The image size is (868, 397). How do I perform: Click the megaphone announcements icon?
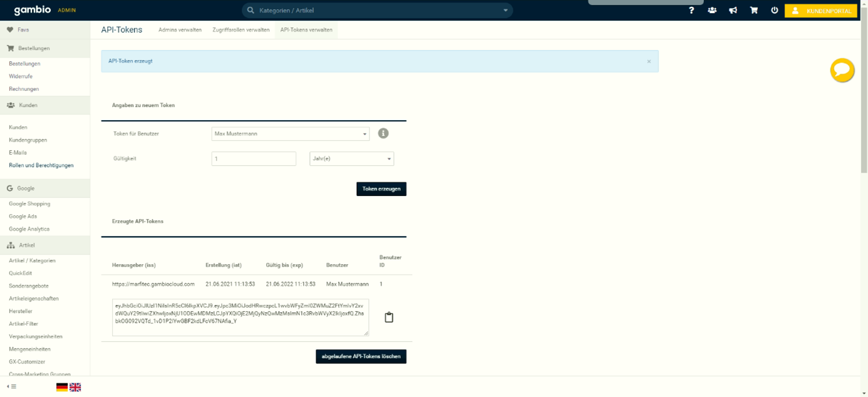[x=733, y=10]
